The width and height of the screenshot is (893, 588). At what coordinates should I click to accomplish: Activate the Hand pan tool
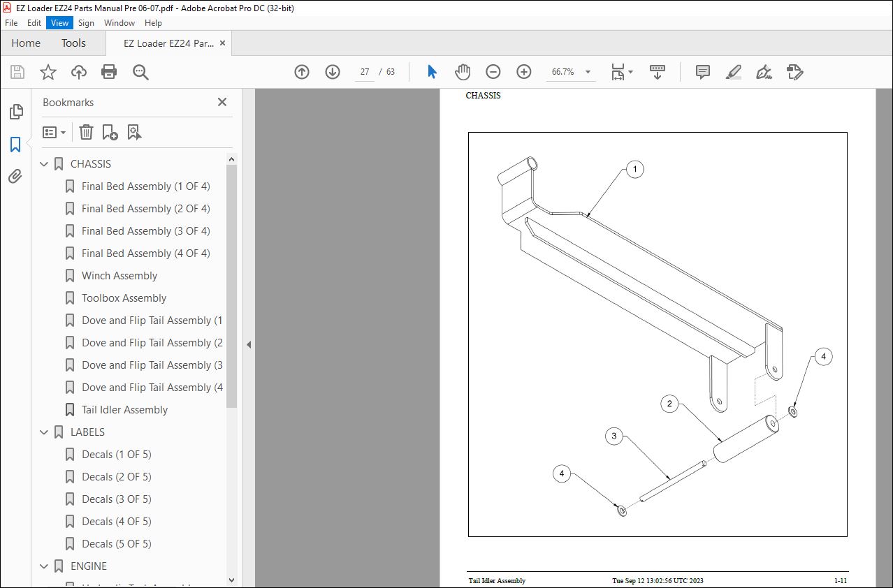pos(463,72)
